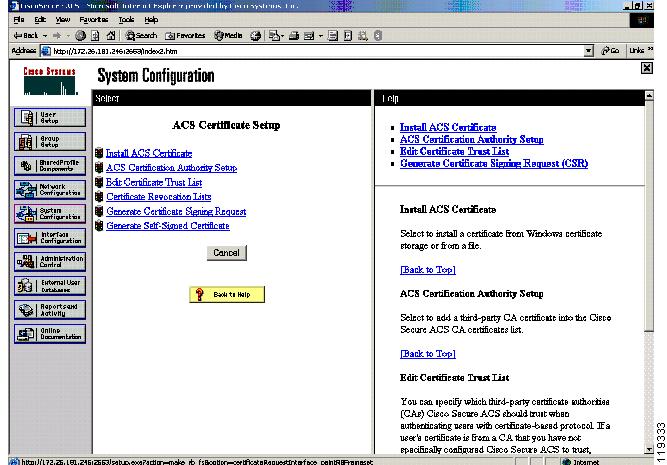The height and width of the screenshot is (465, 667).
Task: Open the Edit icon dropdown arrow
Action: click(321, 36)
